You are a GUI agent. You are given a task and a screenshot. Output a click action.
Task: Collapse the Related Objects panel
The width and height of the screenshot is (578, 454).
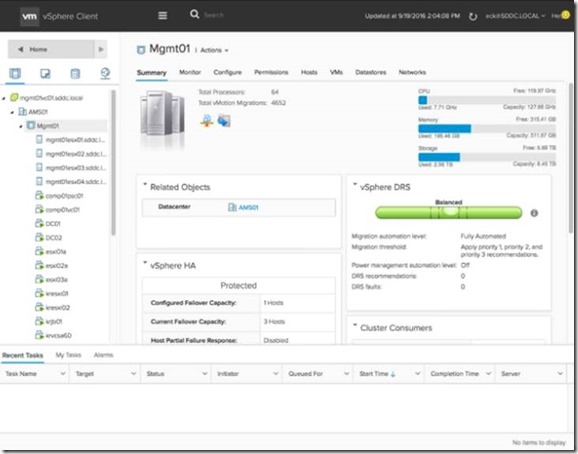145,184
